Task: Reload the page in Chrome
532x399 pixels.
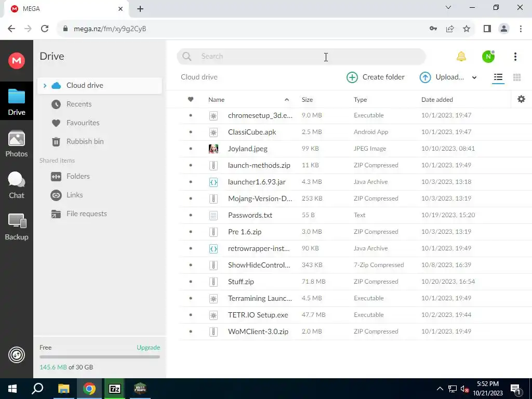Action: coord(45,29)
